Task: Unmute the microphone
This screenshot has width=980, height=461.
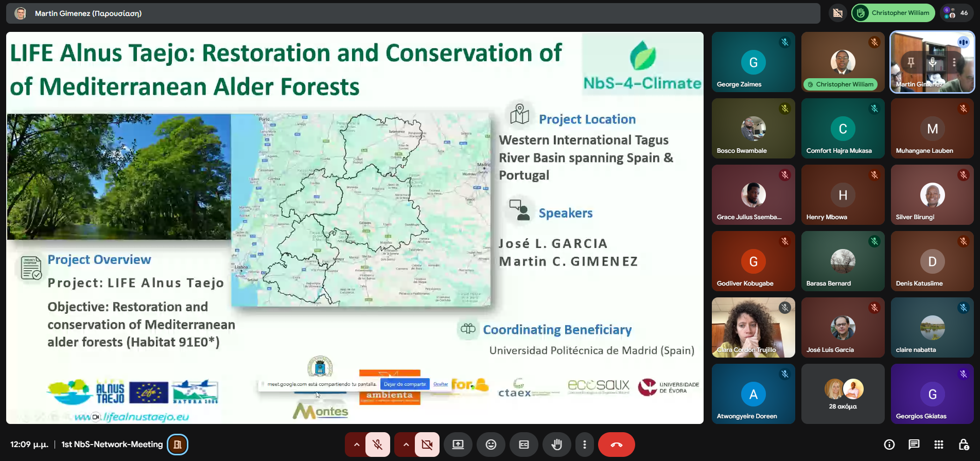Action: click(378, 445)
